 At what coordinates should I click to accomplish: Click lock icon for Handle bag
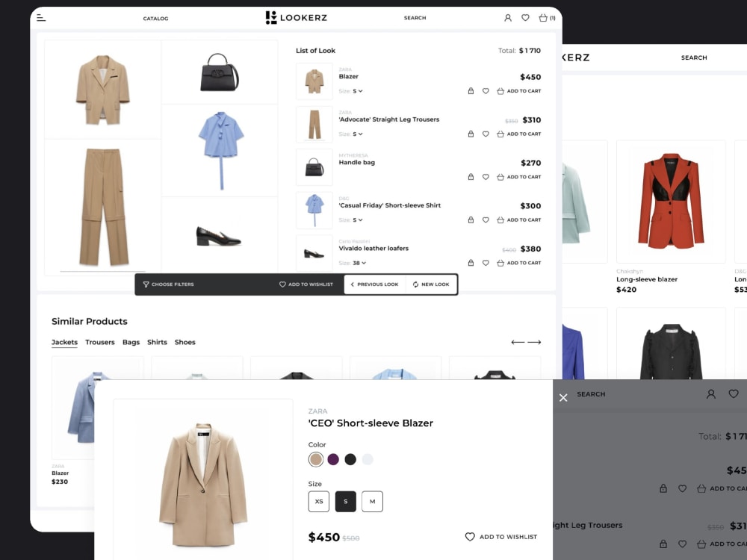[471, 177]
